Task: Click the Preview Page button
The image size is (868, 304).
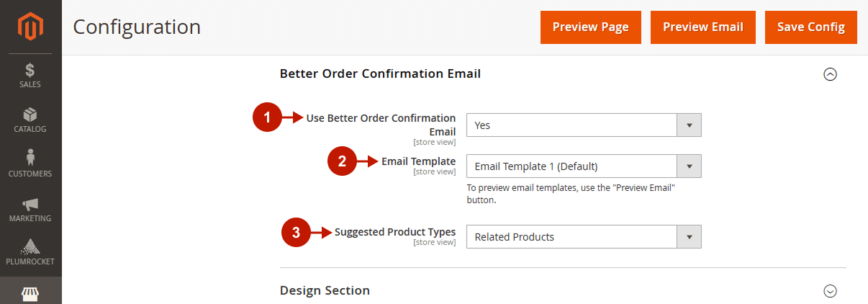Action: (591, 27)
